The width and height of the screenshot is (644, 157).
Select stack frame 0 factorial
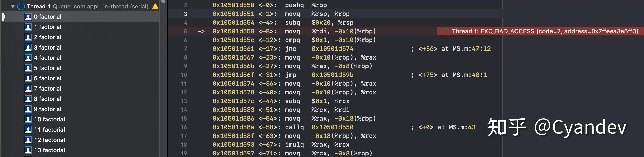coord(48,17)
